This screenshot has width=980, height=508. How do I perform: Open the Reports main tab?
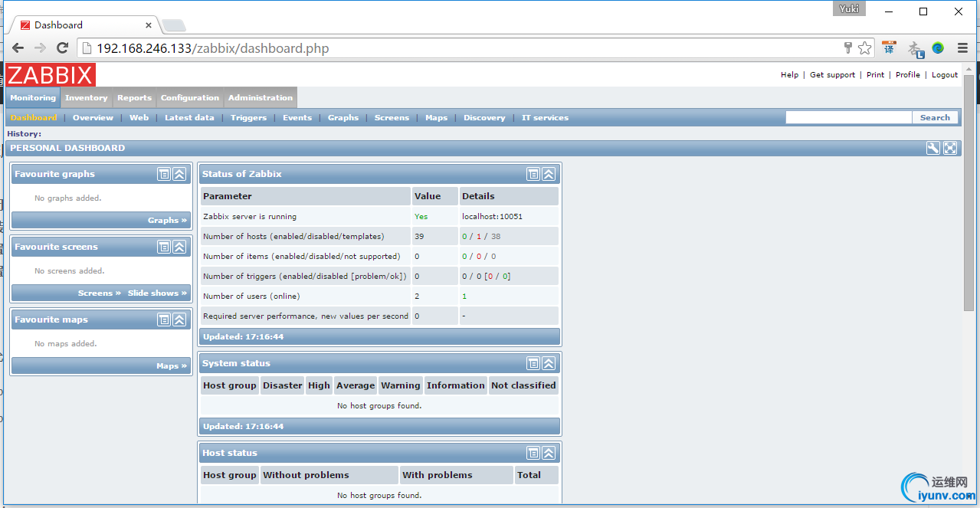[134, 97]
